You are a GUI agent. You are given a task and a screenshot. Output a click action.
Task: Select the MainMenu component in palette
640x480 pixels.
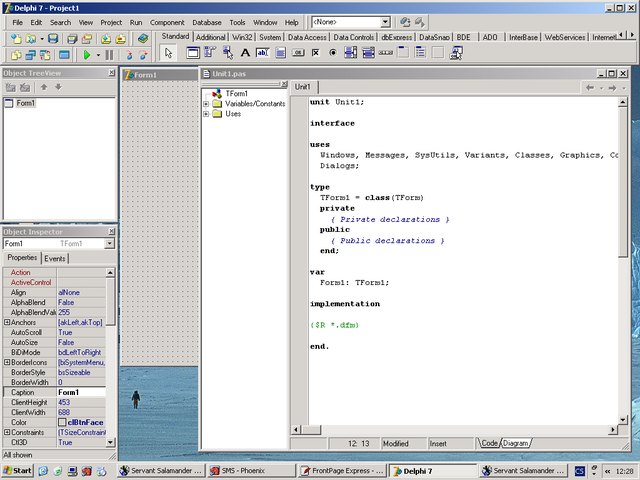point(211,53)
